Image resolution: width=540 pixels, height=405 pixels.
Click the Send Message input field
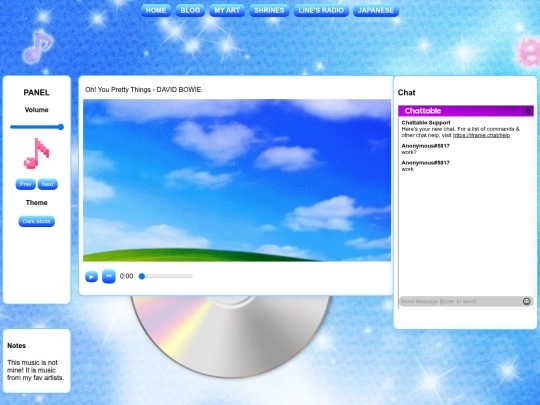coord(460,302)
